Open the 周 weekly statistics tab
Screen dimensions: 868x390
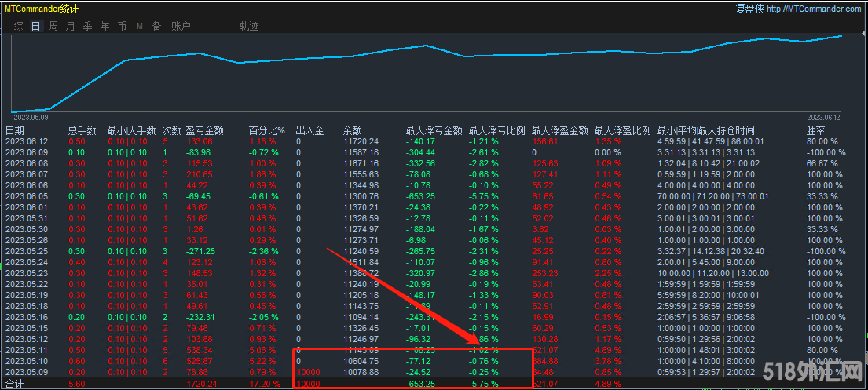(53, 26)
